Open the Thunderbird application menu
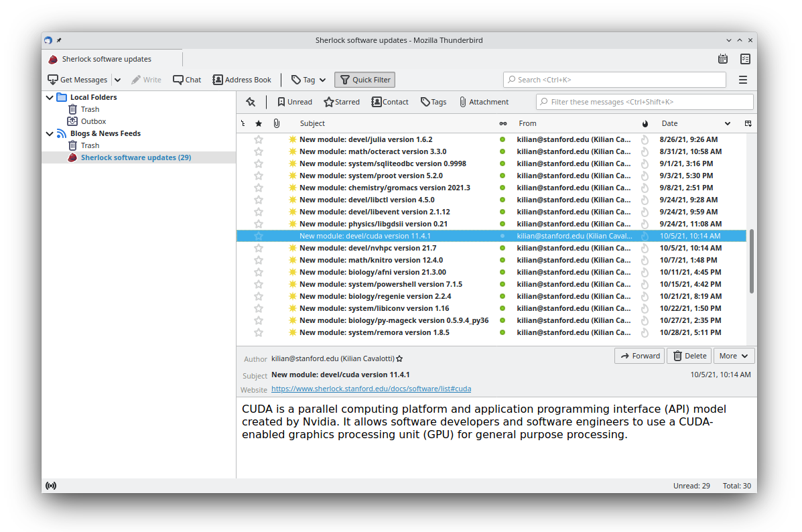 742,80
